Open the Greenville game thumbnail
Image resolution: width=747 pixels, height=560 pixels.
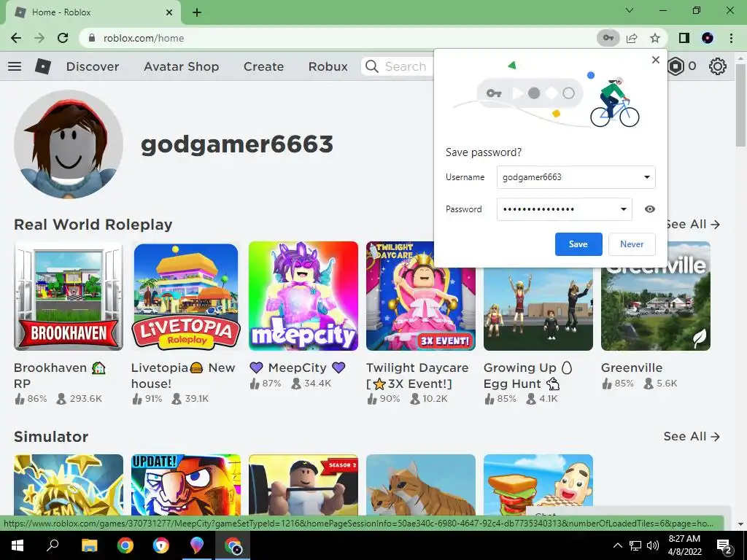[x=656, y=296]
